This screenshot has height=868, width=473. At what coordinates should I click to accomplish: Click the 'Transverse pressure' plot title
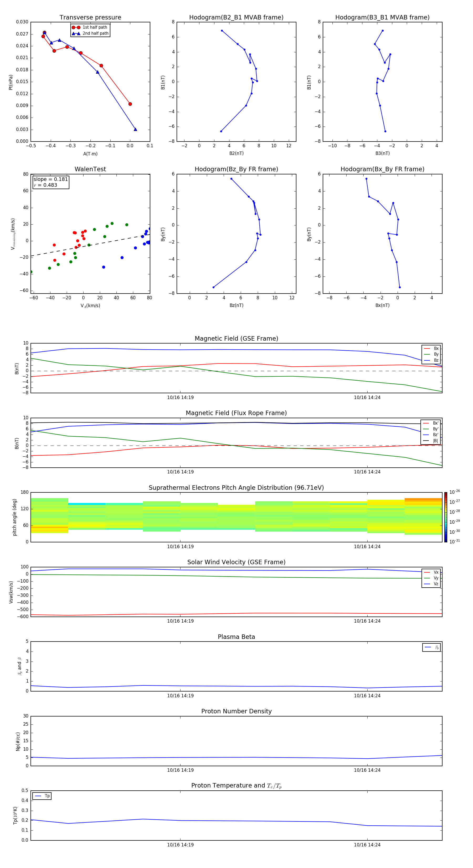pyautogui.click(x=90, y=18)
